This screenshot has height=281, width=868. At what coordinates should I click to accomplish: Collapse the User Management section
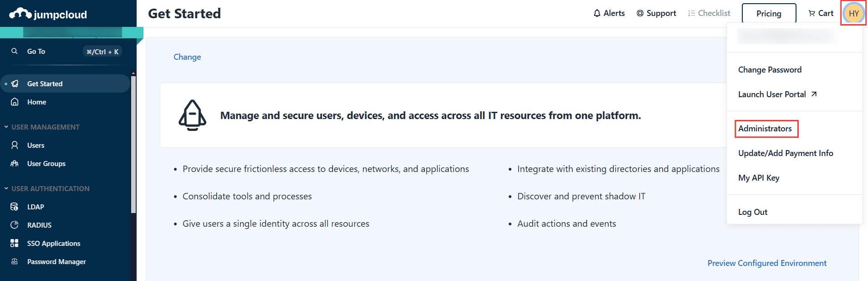coord(6,127)
